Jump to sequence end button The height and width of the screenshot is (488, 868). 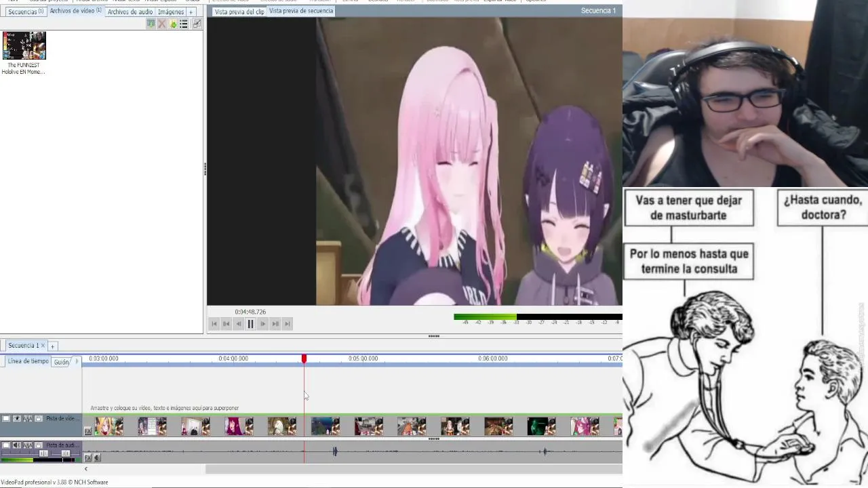tap(287, 324)
